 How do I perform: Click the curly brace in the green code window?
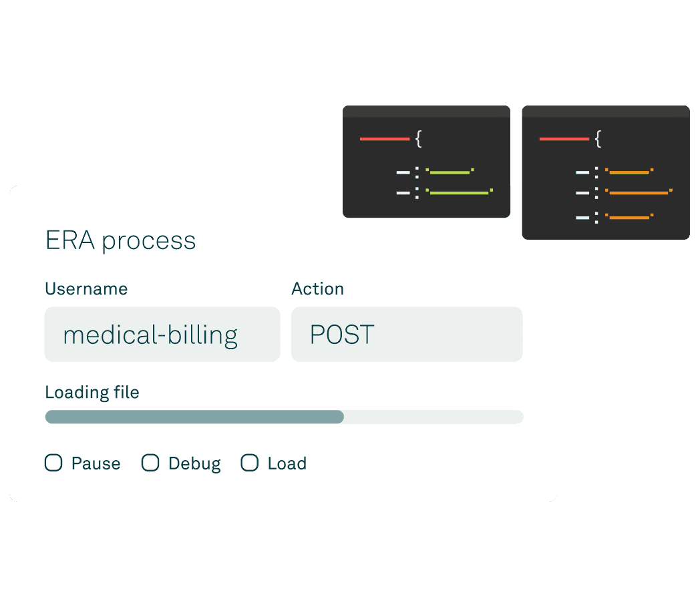pos(419,140)
